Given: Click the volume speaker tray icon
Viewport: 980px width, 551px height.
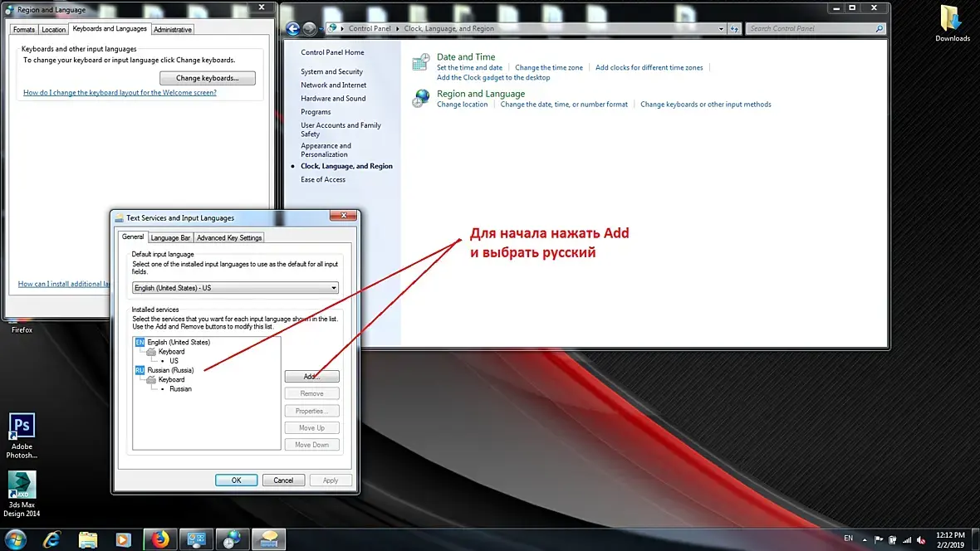Looking at the screenshot, I should [x=921, y=539].
